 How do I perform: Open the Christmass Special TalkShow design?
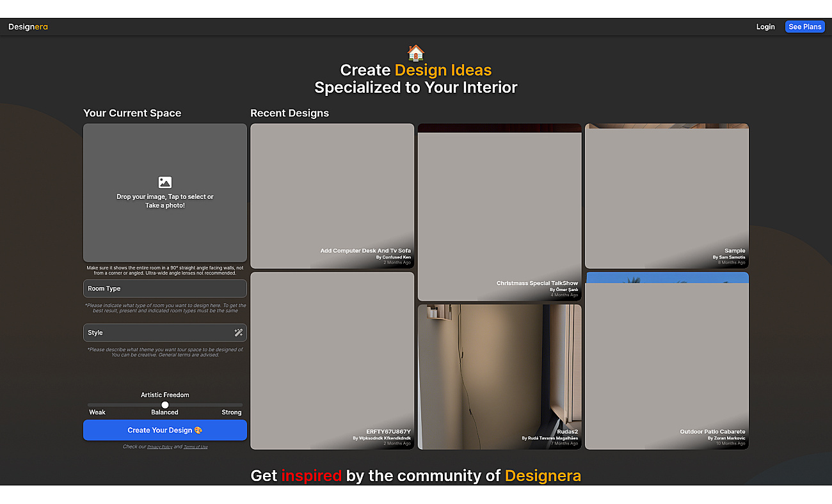[x=500, y=212]
